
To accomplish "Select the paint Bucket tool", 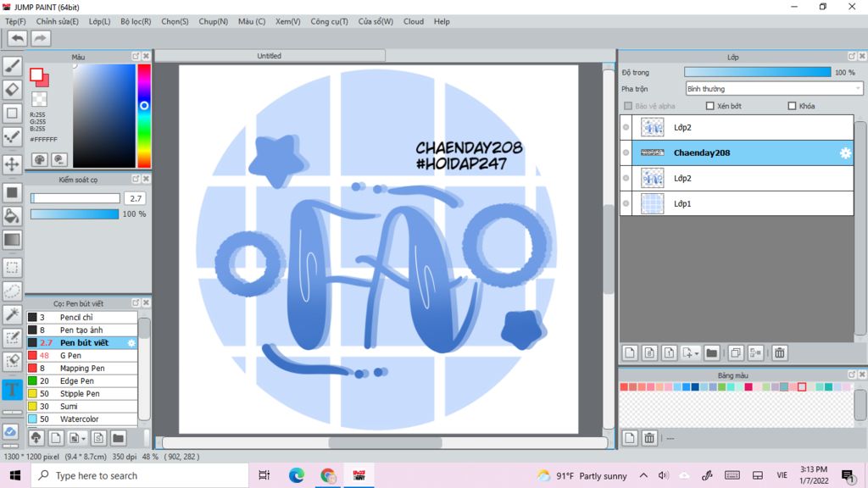I will (12, 216).
